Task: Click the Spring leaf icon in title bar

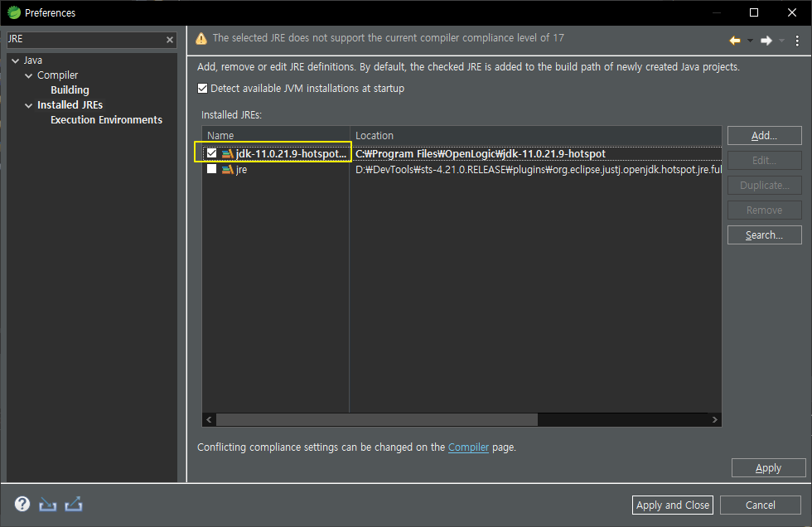Action: tap(14, 12)
